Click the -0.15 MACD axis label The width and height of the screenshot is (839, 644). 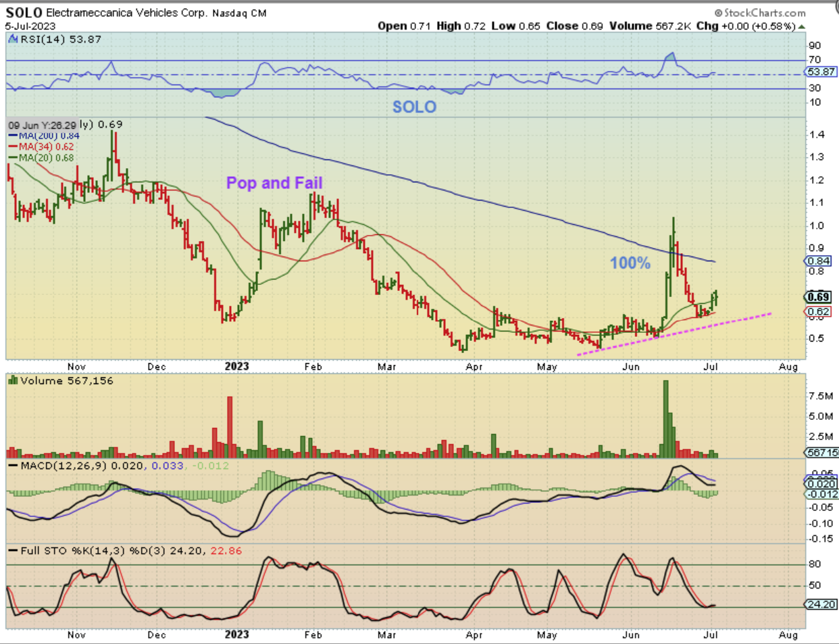(x=821, y=539)
